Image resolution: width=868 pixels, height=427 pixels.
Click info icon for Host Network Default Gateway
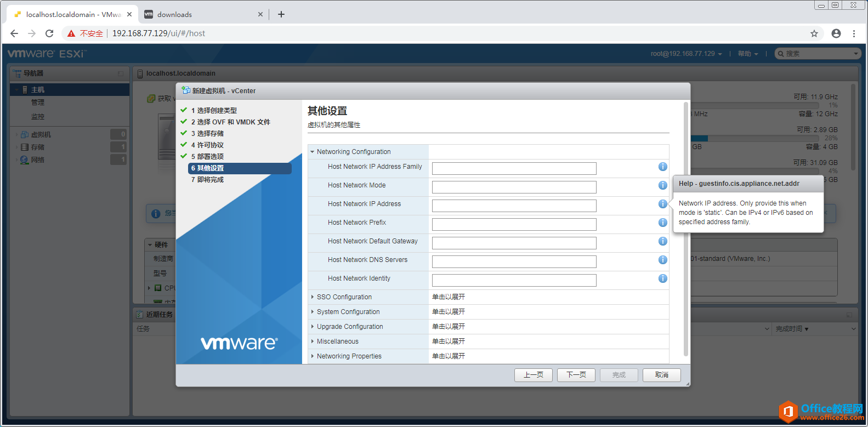tap(662, 241)
